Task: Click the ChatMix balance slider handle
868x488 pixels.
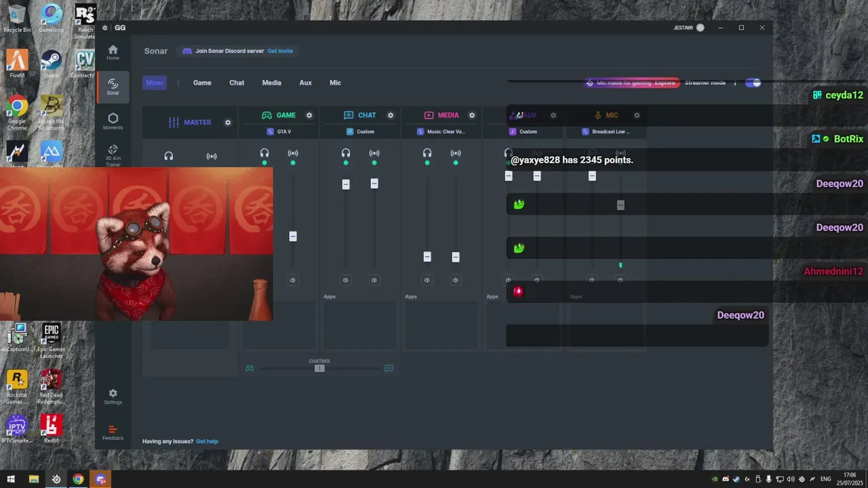Action: 319,368
